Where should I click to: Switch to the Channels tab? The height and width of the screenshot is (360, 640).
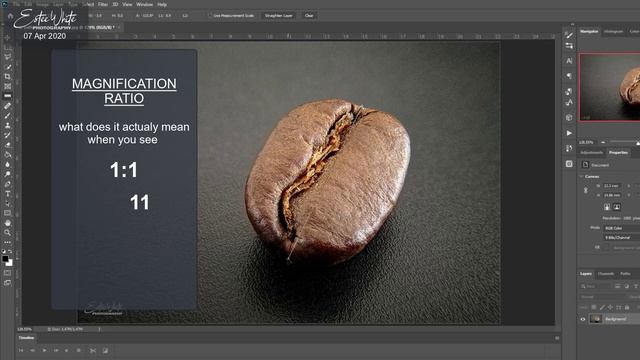coord(606,274)
